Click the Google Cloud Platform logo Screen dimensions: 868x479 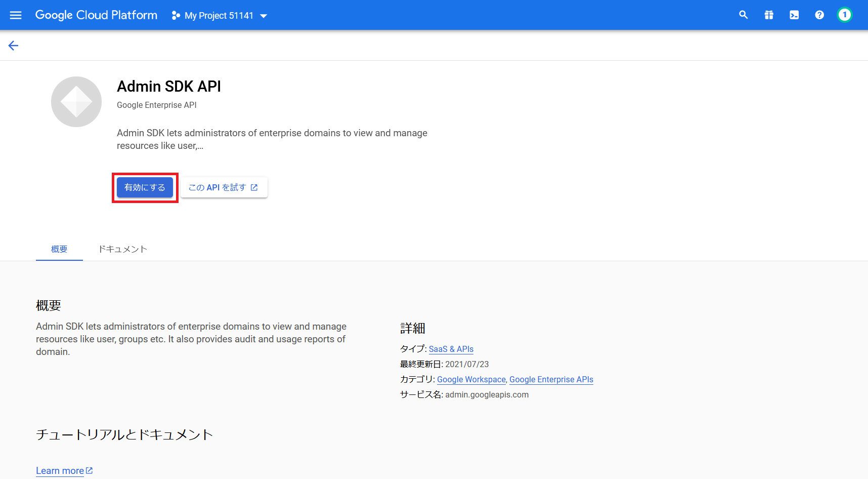96,15
